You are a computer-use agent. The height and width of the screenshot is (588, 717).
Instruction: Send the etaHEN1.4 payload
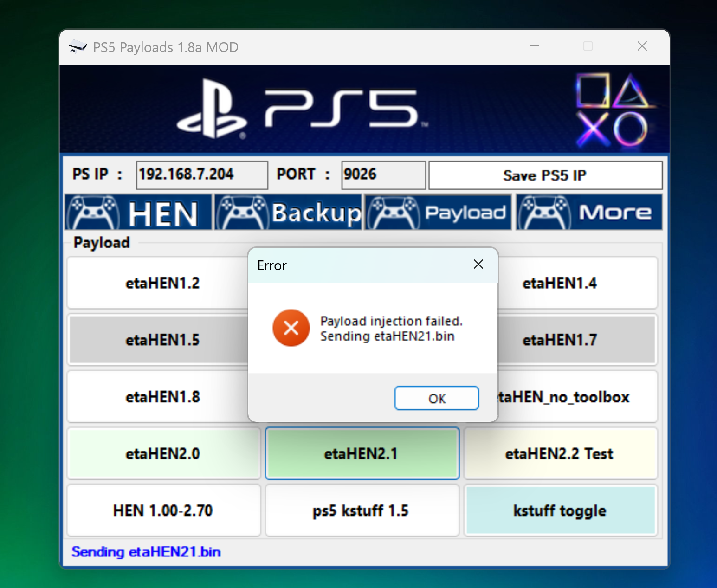coord(577,283)
